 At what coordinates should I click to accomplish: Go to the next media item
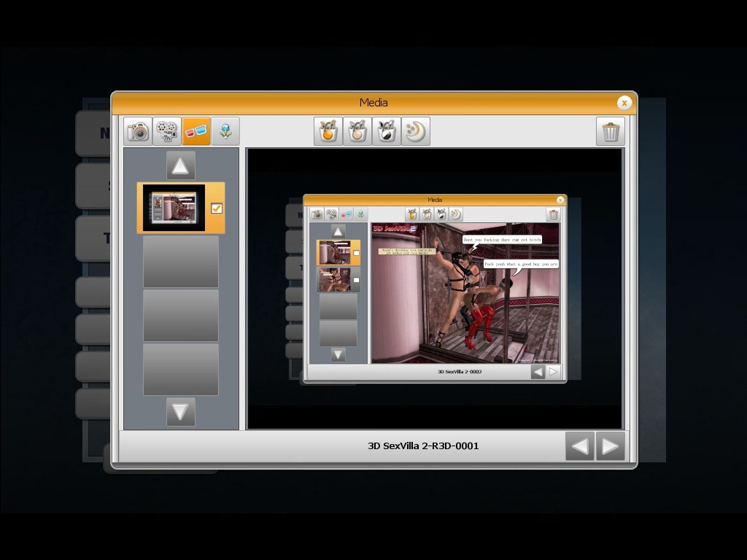[611, 446]
